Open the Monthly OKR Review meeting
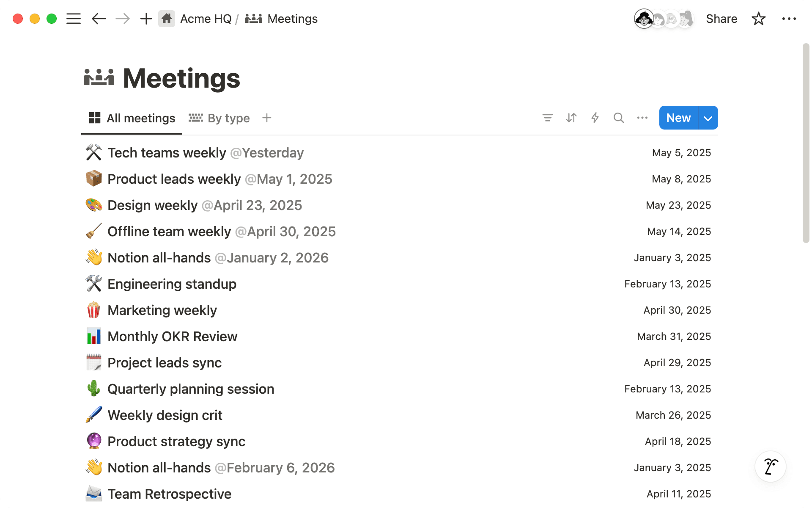The image size is (812, 508). click(172, 336)
